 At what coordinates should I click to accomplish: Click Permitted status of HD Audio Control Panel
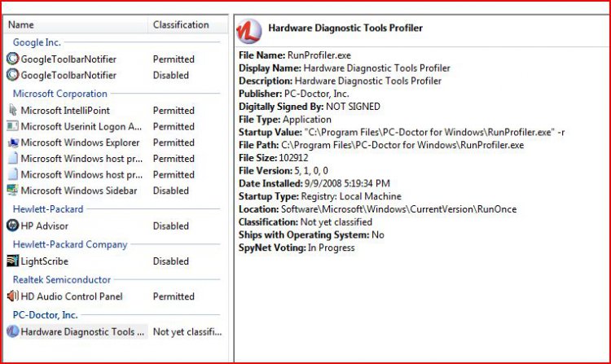[174, 296]
